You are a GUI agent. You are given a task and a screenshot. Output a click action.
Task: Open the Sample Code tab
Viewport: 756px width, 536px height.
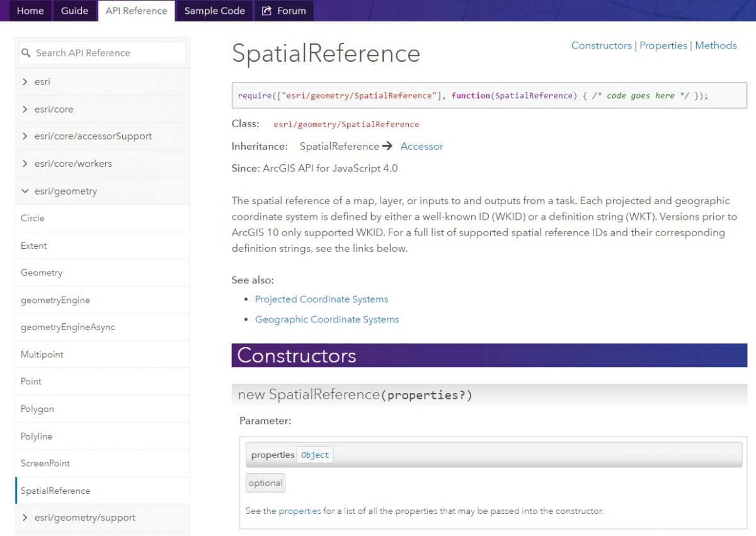click(x=214, y=11)
